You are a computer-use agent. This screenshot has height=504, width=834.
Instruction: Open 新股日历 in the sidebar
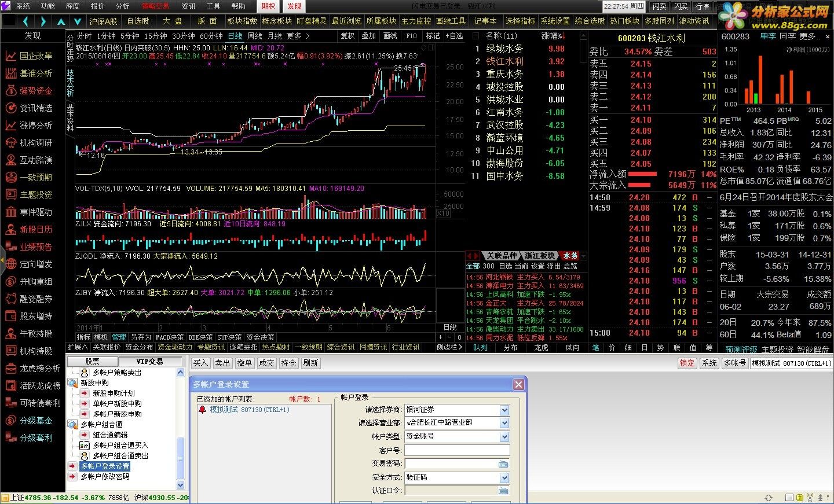tap(36, 230)
